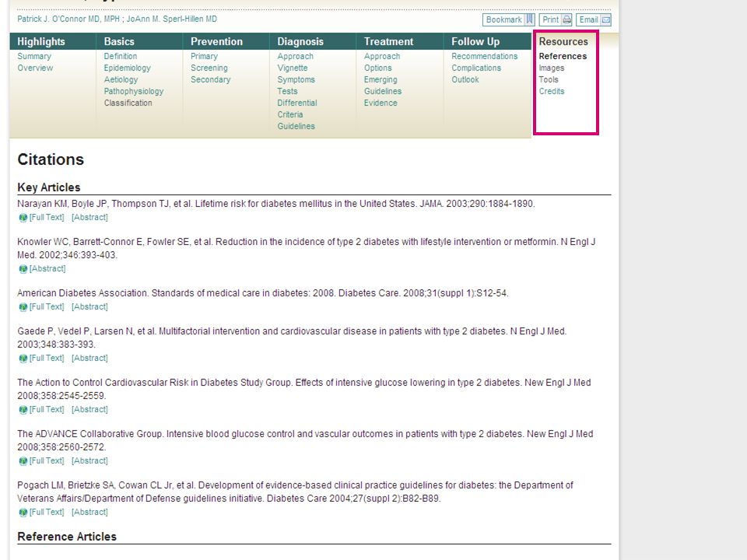This screenshot has height=560, width=747.
Task: Go to Overview under Highlights
Action: pos(35,68)
